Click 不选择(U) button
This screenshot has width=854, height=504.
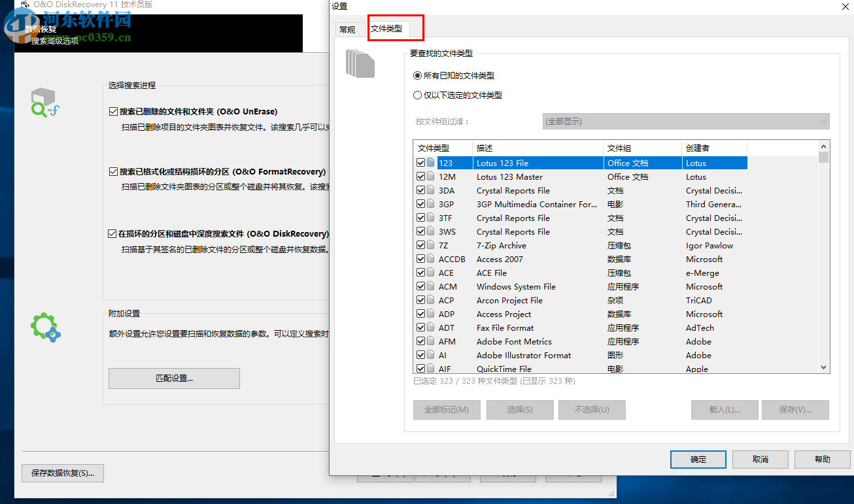tap(592, 410)
